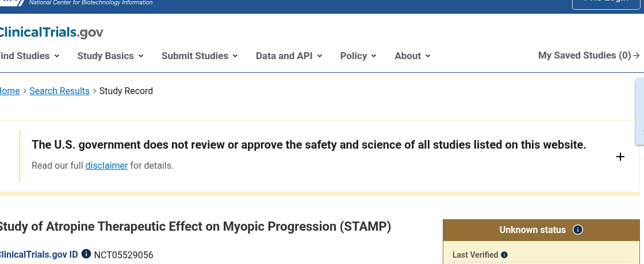Screen dimensions: 644x264
Task: Open the disclaimer link
Action: pos(106,166)
